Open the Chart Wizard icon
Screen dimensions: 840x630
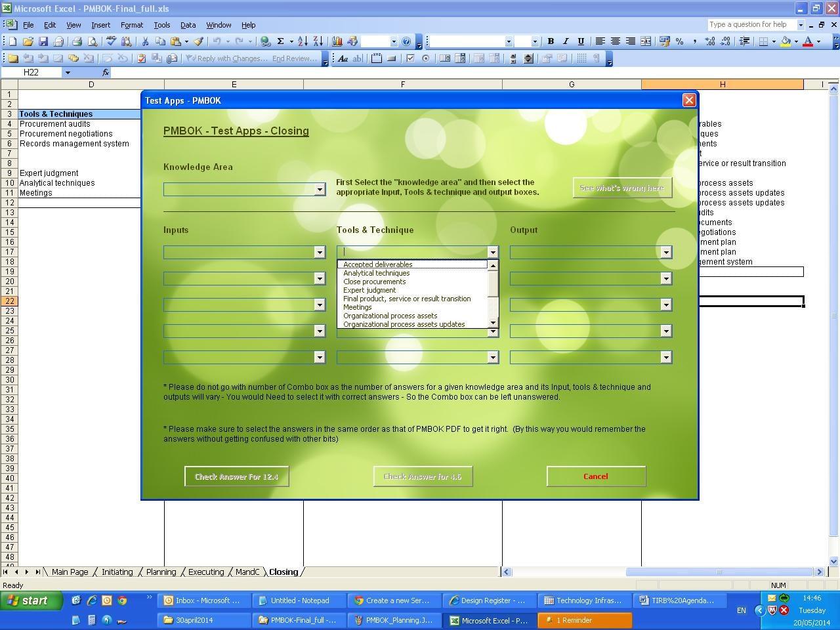[x=337, y=41]
